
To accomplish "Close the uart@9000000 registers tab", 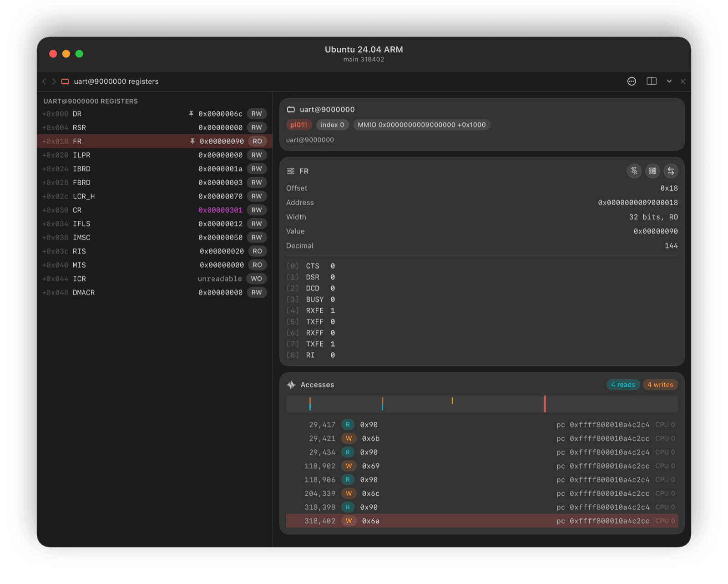I will pos(682,81).
